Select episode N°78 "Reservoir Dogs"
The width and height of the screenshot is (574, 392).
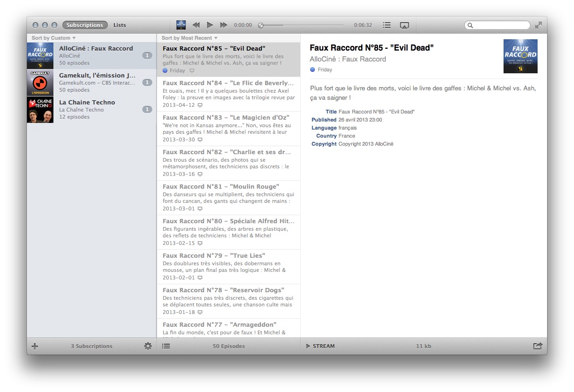(229, 301)
